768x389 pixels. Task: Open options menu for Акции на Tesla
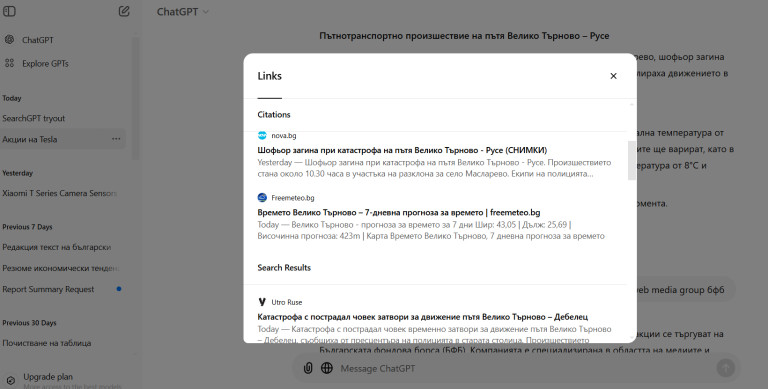coord(116,139)
